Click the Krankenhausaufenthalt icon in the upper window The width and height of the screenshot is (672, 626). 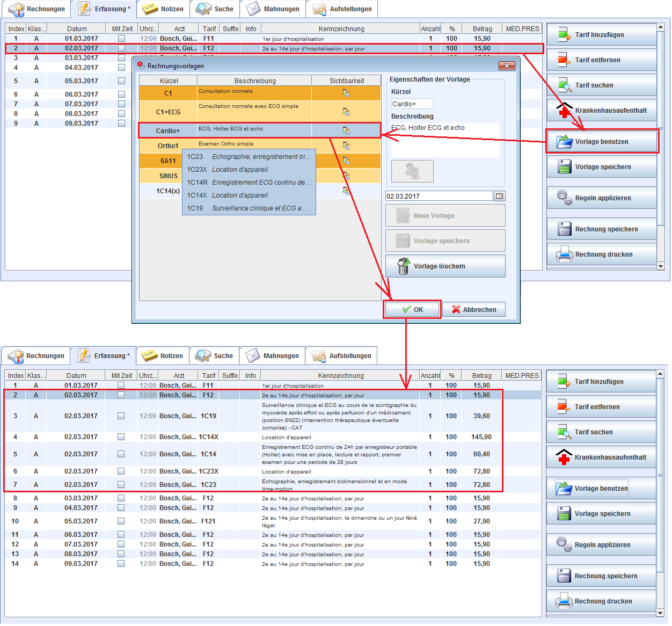tap(564, 111)
